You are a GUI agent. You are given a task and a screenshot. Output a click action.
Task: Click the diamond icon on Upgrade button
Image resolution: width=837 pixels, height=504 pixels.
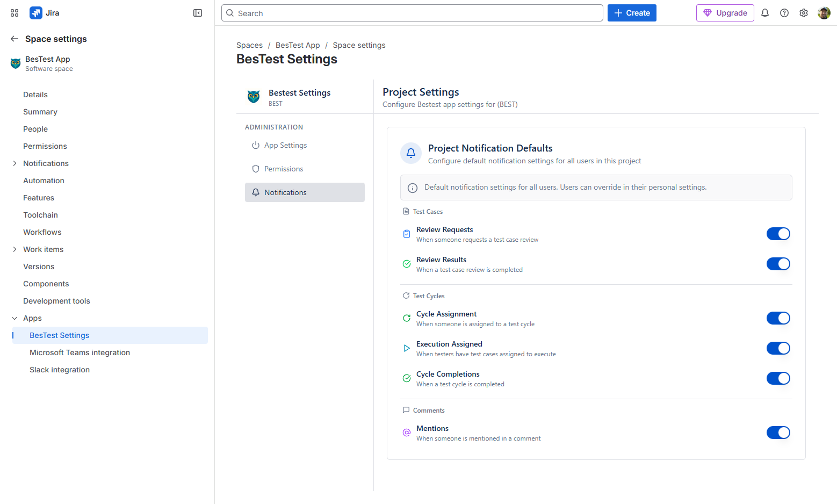coord(708,13)
